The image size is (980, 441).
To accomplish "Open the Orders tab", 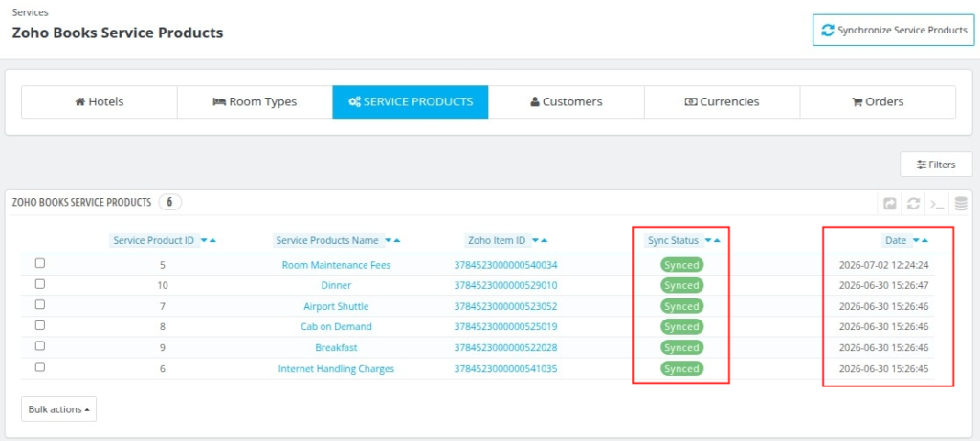I will coord(878,101).
